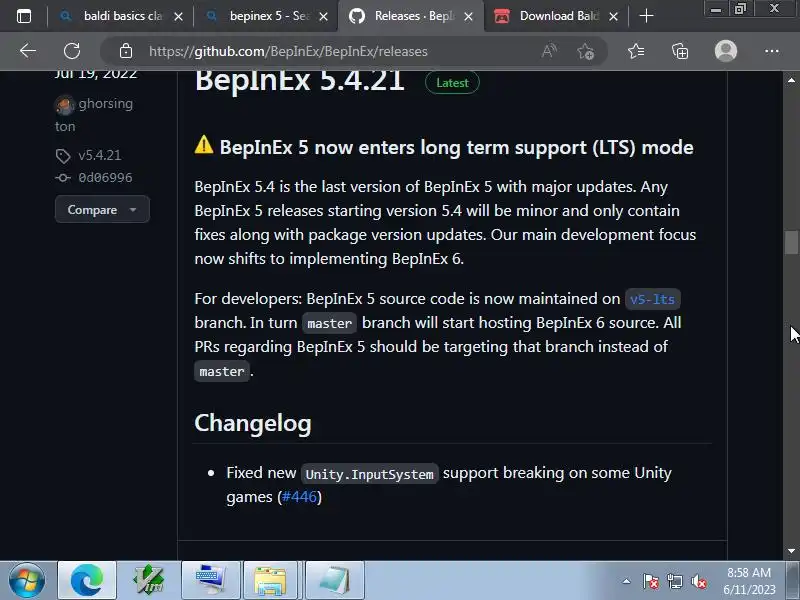Open the BepInEx 5.4.21 release title
800x600 pixels.
tap(300, 81)
